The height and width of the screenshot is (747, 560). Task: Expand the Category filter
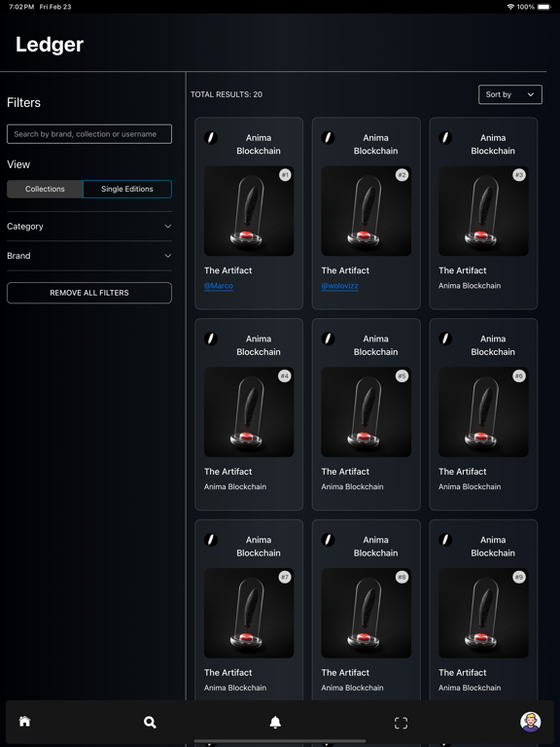tap(89, 227)
